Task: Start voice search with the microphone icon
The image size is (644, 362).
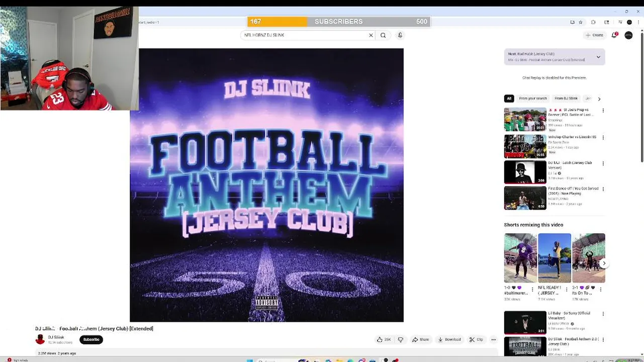Action: (x=400, y=35)
